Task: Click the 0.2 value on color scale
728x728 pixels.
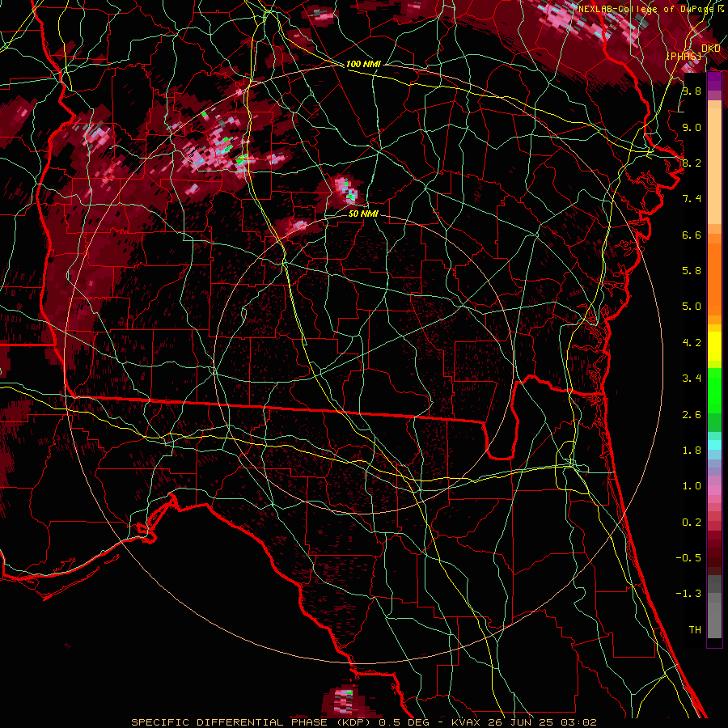Action: tap(692, 523)
